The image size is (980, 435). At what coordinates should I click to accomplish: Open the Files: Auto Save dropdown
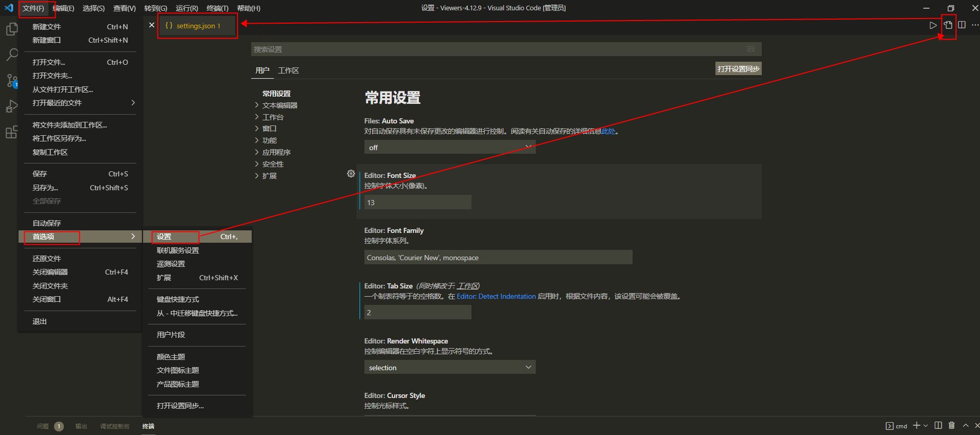coord(450,147)
